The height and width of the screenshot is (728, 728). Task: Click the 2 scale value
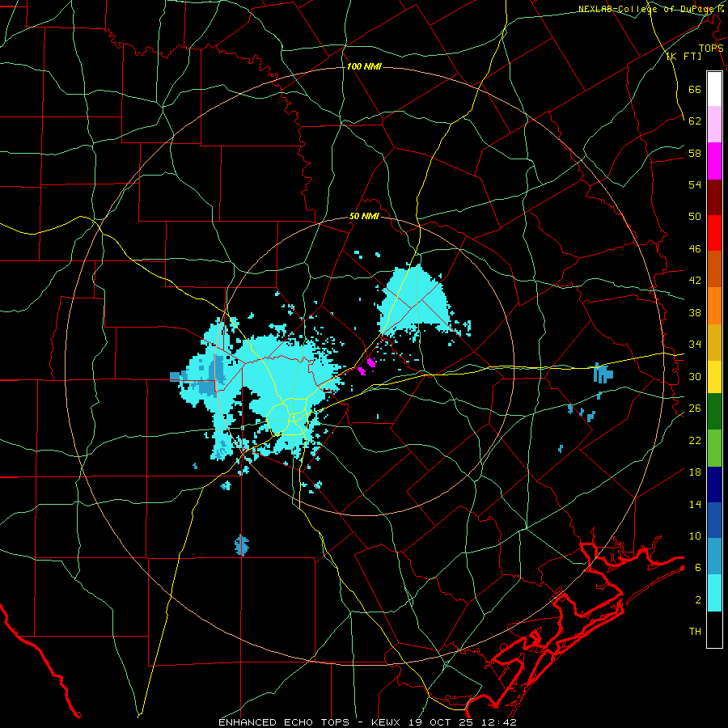point(698,600)
